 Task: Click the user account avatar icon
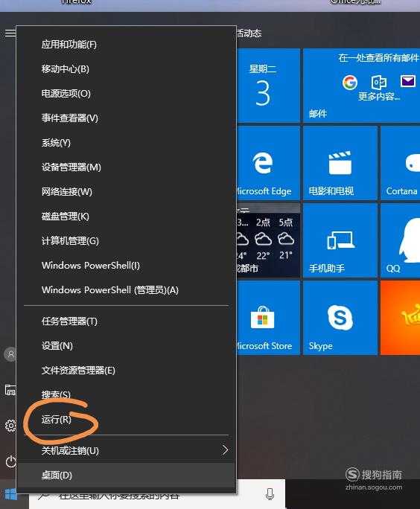[10, 354]
